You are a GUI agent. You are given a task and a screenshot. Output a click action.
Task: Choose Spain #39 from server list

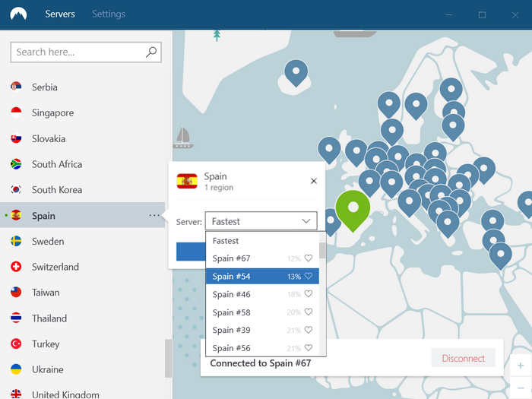pyautogui.click(x=262, y=330)
